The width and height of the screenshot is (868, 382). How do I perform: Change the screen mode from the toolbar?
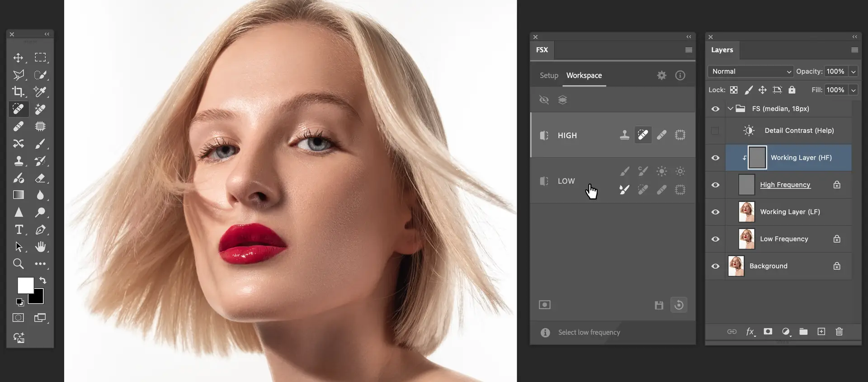(x=40, y=318)
